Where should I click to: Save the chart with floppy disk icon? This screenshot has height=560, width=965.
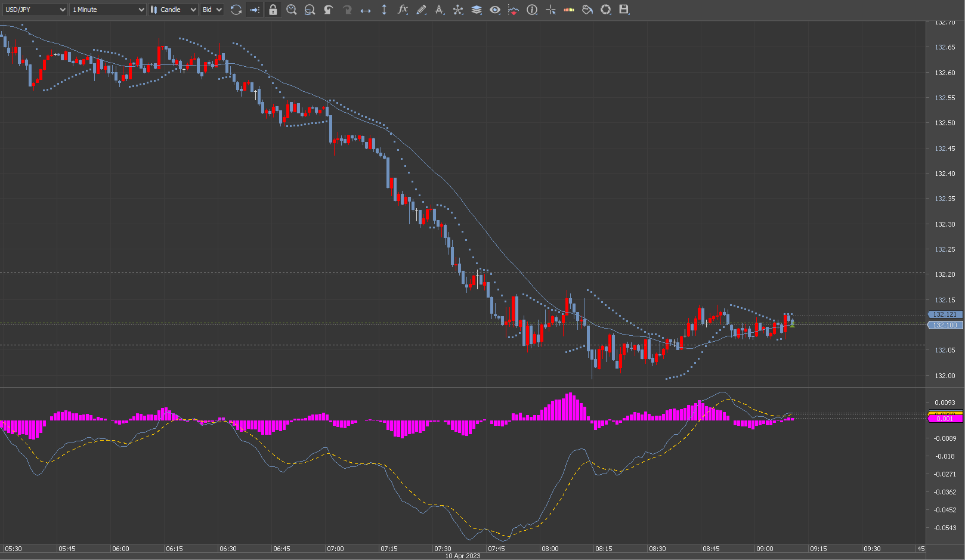624,10
